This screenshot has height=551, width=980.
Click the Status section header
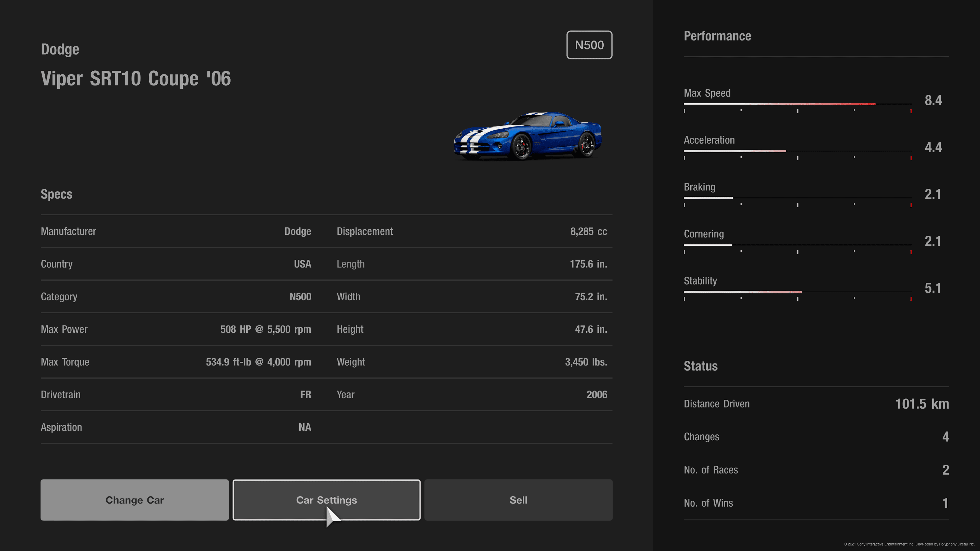tap(701, 366)
